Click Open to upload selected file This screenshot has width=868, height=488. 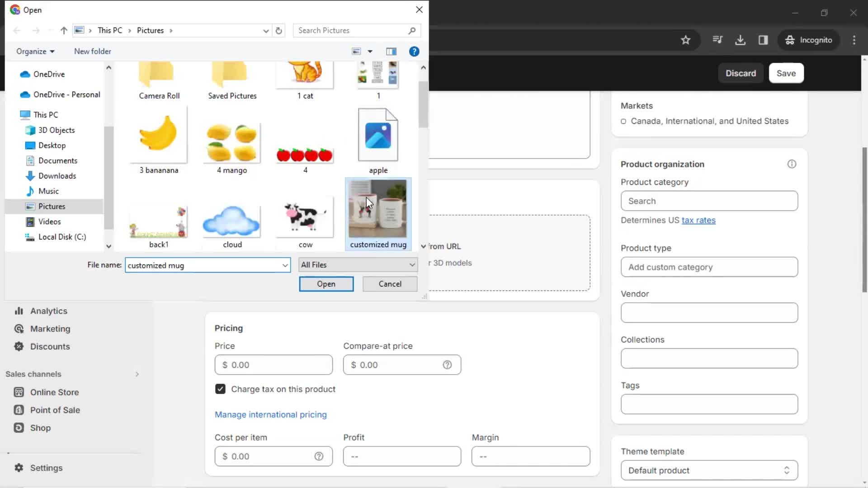pyautogui.click(x=326, y=284)
